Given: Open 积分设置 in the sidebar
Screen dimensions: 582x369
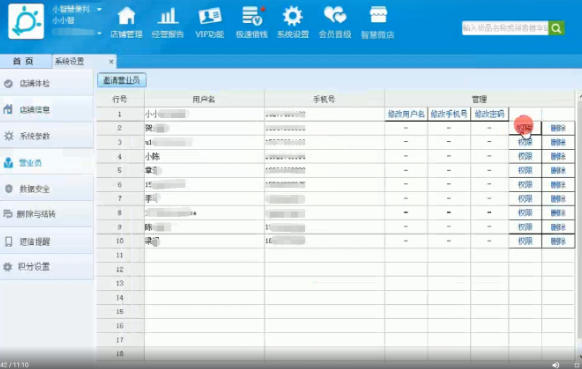Looking at the screenshot, I should (x=46, y=267).
